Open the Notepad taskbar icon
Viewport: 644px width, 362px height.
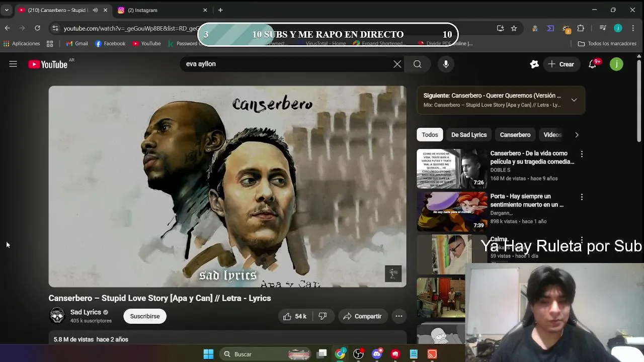(414, 354)
